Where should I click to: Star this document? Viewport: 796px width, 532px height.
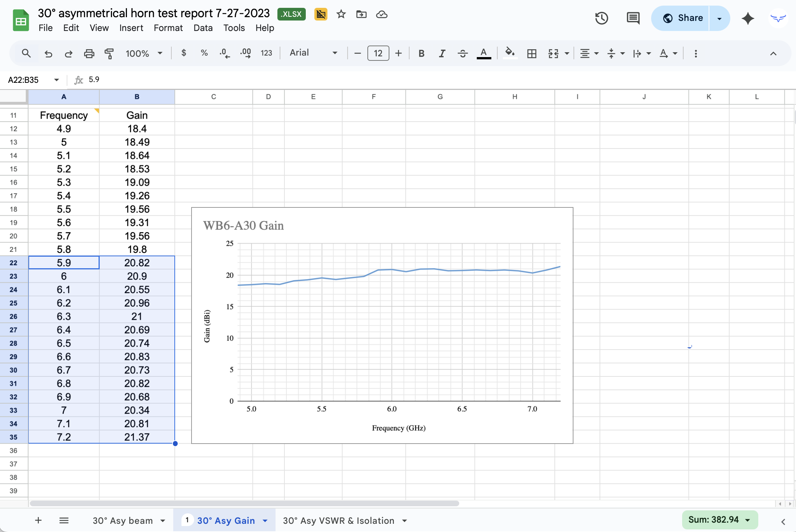tap(341, 14)
